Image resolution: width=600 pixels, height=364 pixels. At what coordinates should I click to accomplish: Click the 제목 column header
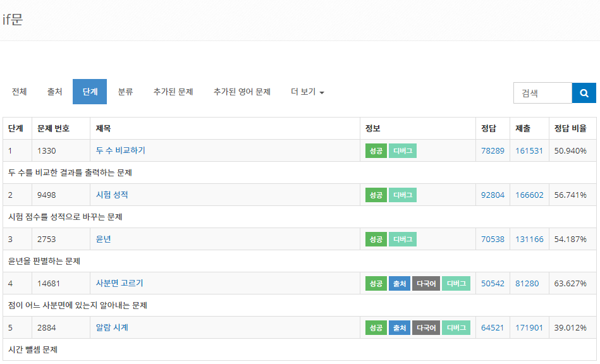(225, 128)
